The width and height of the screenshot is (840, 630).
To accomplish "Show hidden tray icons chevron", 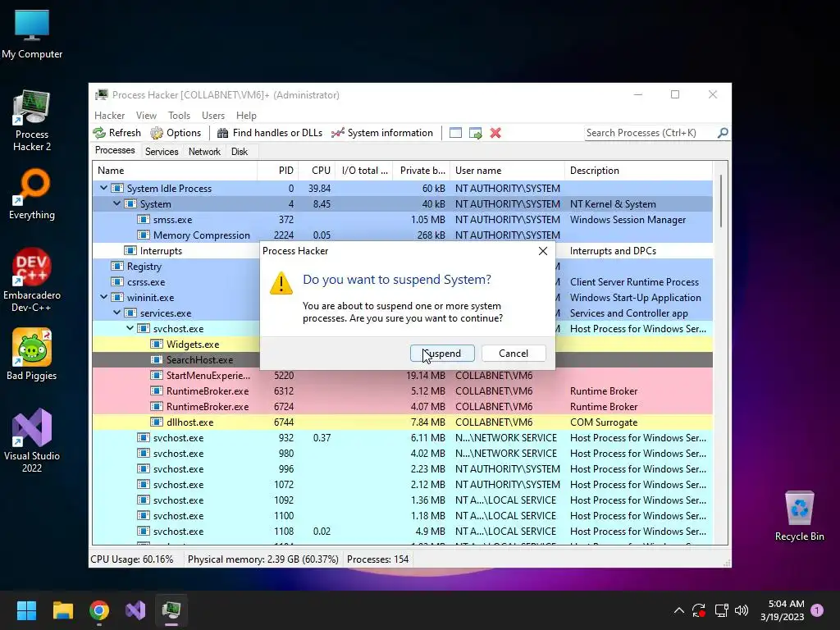I will pyautogui.click(x=678, y=610).
